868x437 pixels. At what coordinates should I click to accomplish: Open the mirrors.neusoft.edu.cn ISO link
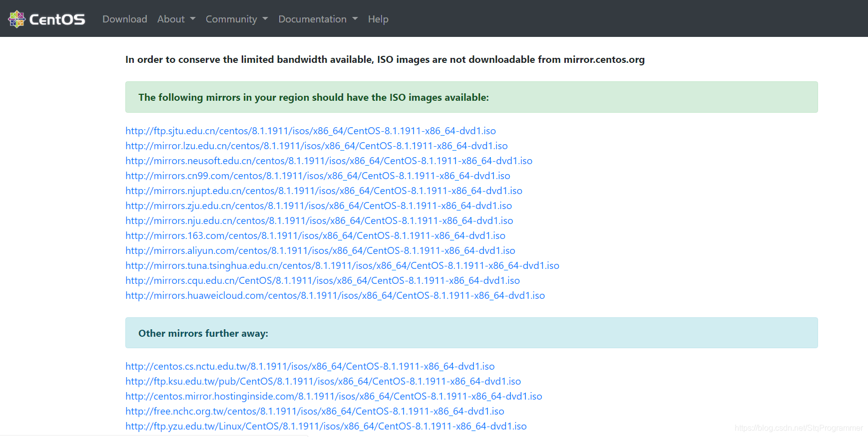[x=329, y=161]
